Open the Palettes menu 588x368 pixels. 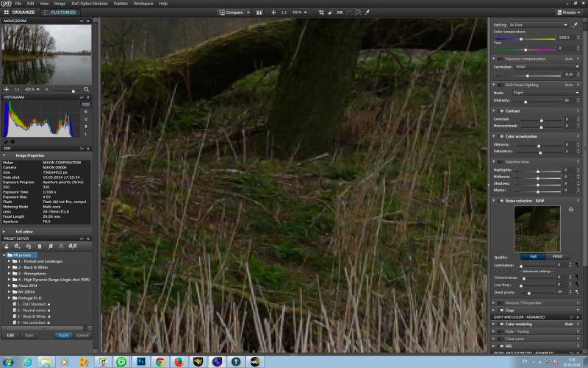(x=121, y=4)
